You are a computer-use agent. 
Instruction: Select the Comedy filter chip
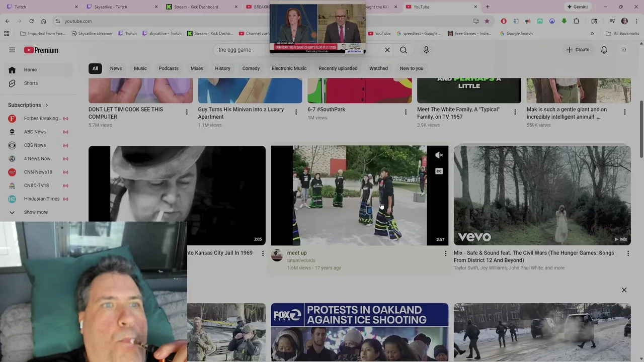[x=251, y=68]
